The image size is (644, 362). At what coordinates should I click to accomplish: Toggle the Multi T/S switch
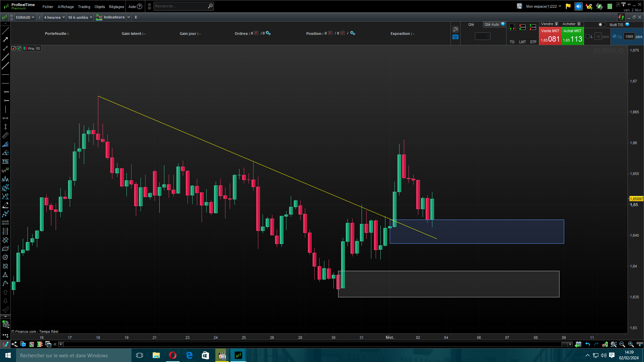pos(602,24)
